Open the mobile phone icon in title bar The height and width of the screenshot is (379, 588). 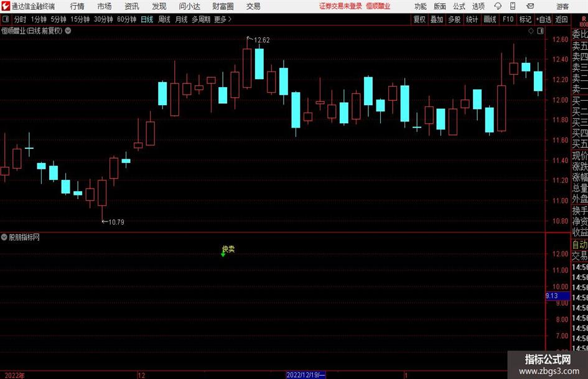pyautogui.click(x=513, y=6)
